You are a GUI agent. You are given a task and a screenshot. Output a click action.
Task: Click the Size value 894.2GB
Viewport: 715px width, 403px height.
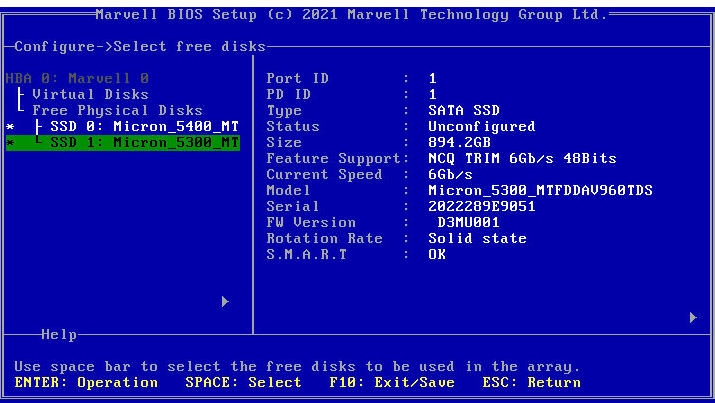point(460,143)
